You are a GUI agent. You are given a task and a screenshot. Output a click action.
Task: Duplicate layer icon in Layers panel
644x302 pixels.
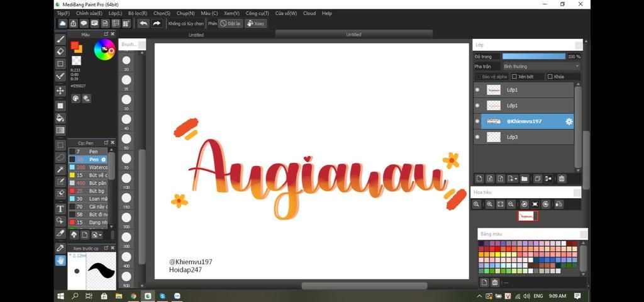pyautogui.click(x=538, y=179)
